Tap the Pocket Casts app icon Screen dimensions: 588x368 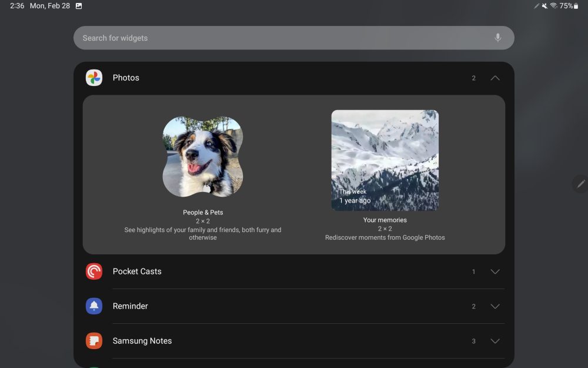click(94, 271)
